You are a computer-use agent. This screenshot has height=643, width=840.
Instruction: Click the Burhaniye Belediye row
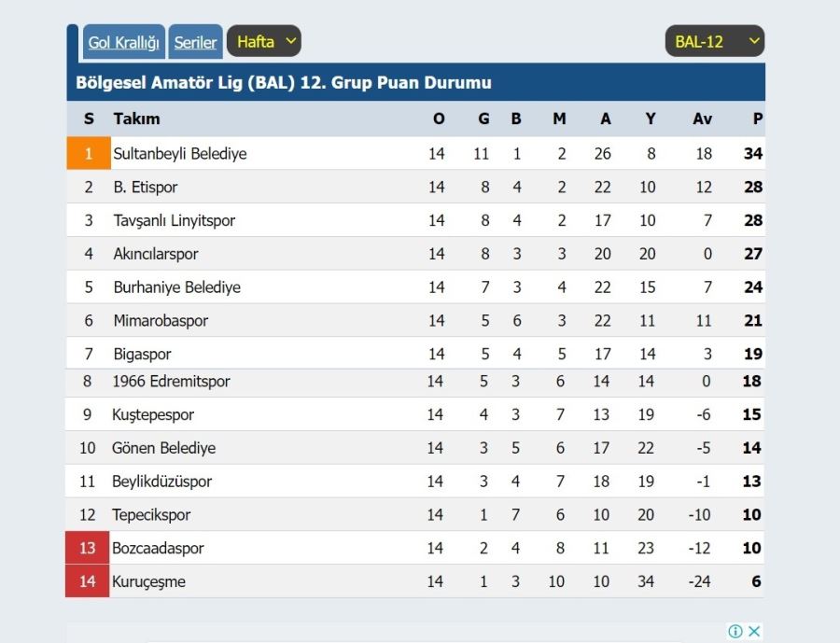click(415, 287)
